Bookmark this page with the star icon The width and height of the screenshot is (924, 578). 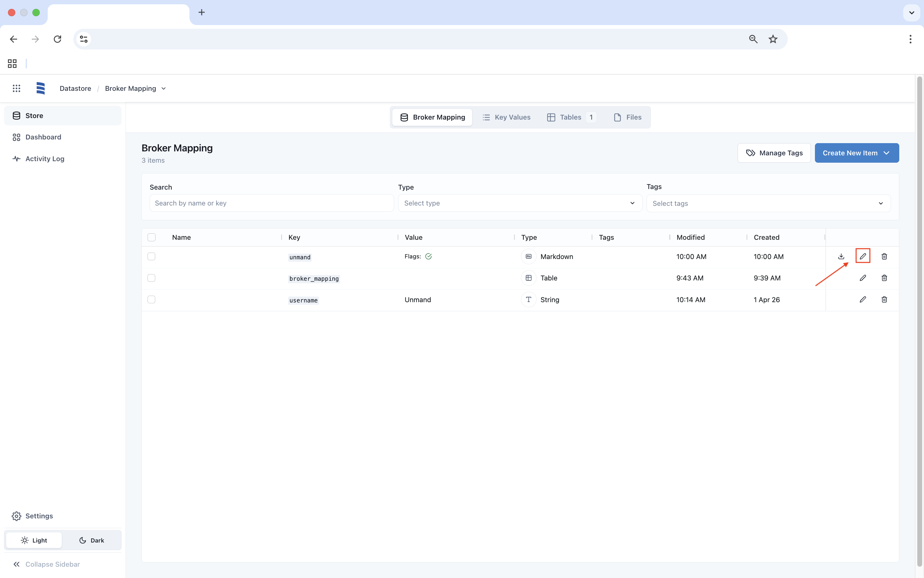pos(773,39)
